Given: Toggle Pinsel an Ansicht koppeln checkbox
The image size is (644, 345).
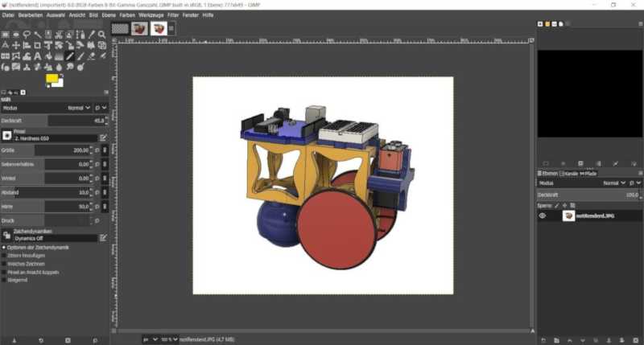Looking at the screenshot, I should tap(4, 272).
